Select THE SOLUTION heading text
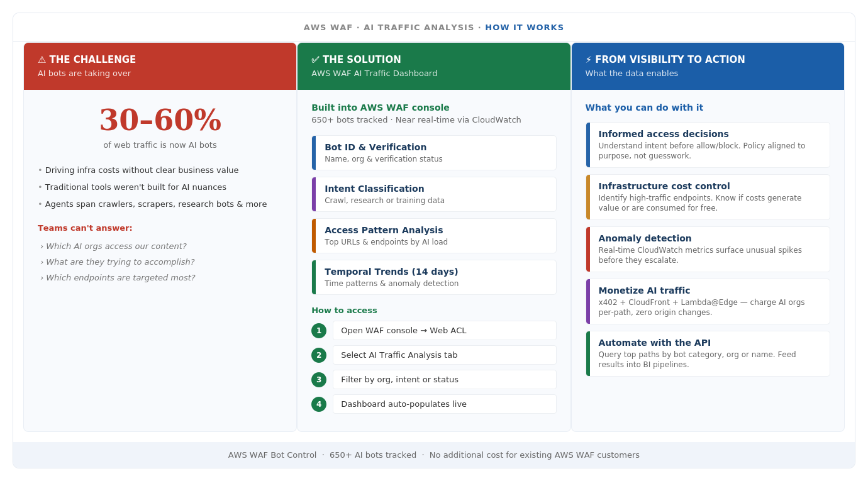Image resolution: width=868 pixels, height=481 pixels. click(x=362, y=60)
